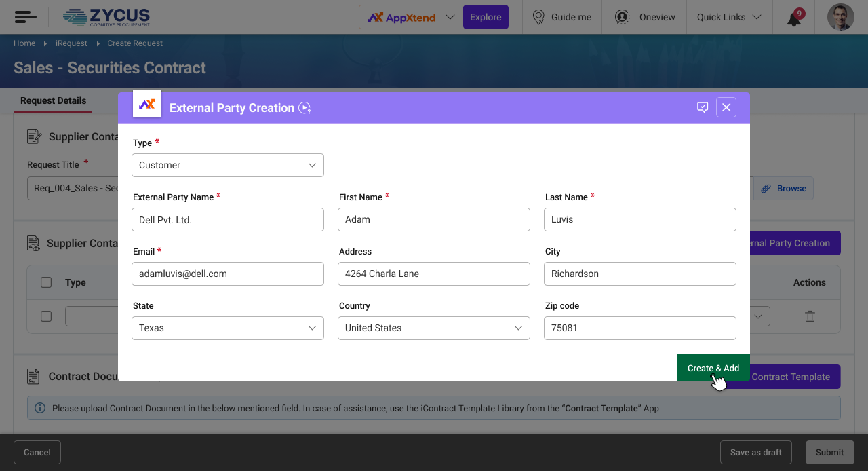Click the Submit button
Viewport: 868px width, 471px height.
(x=830, y=453)
